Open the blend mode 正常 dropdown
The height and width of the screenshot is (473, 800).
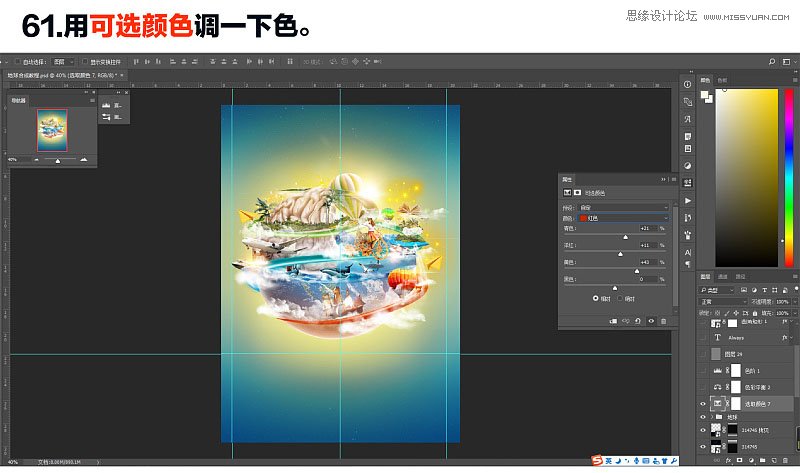(723, 302)
